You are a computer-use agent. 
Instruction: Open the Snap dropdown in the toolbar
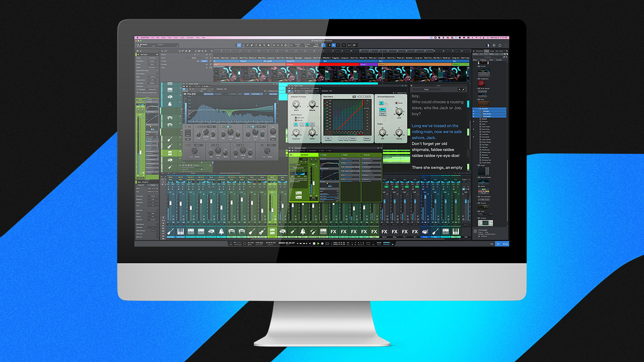pyautogui.click(x=317, y=45)
